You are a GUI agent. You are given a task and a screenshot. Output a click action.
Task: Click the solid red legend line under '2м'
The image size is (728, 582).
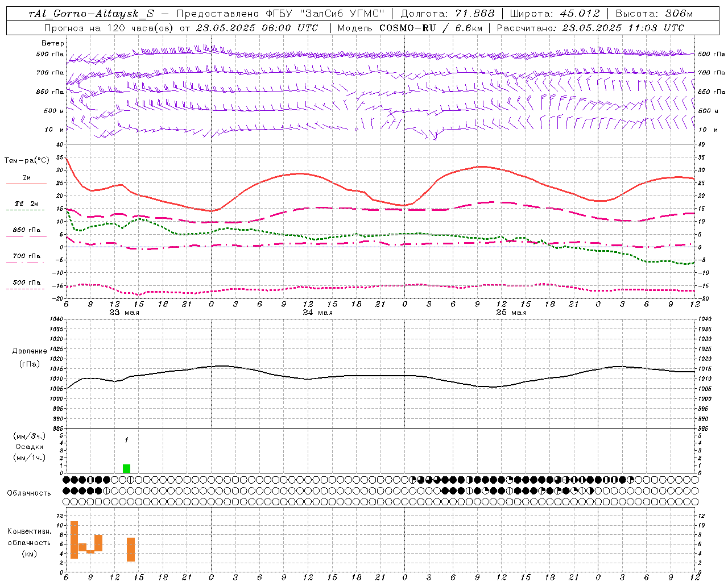[26, 184]
